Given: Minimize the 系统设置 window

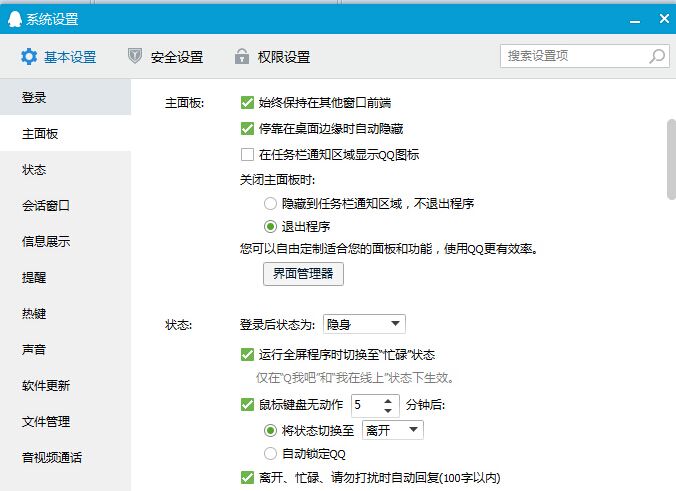Looking at the screenshot, I should click(x=635, y=20).
